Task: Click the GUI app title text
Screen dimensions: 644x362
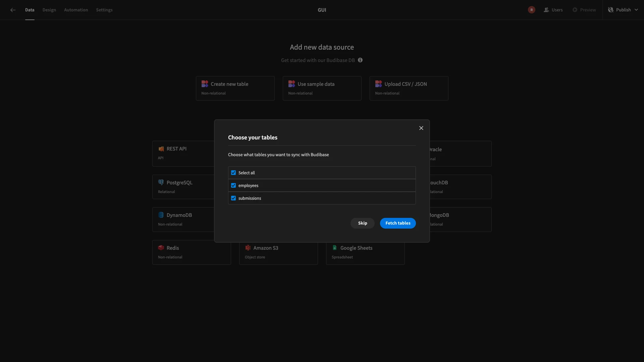Action: point(322,10)
